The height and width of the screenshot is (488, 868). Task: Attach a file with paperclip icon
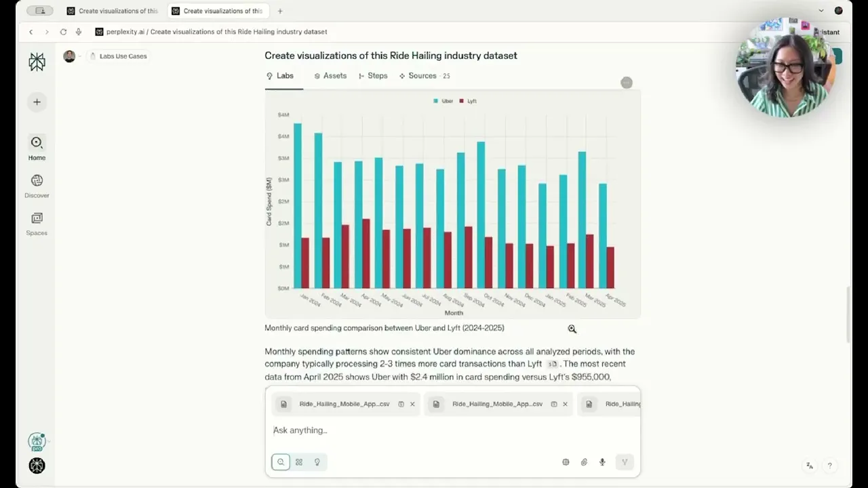tap(584, 462)
